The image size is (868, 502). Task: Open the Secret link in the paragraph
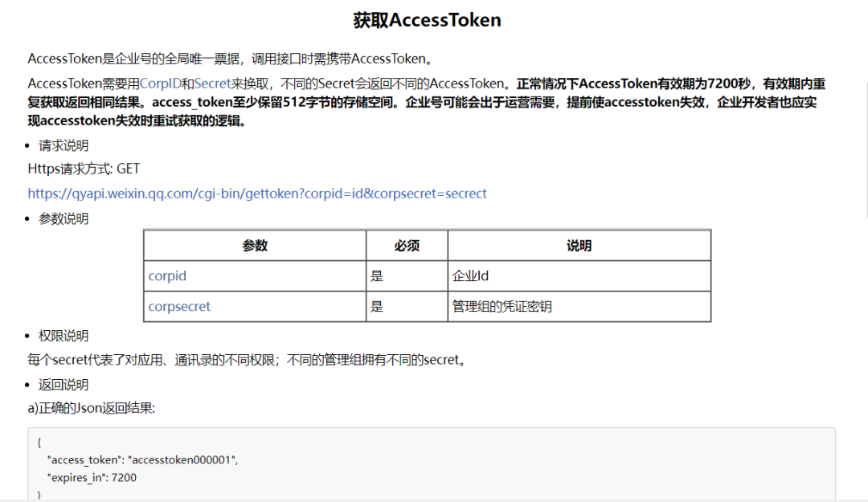212,84
